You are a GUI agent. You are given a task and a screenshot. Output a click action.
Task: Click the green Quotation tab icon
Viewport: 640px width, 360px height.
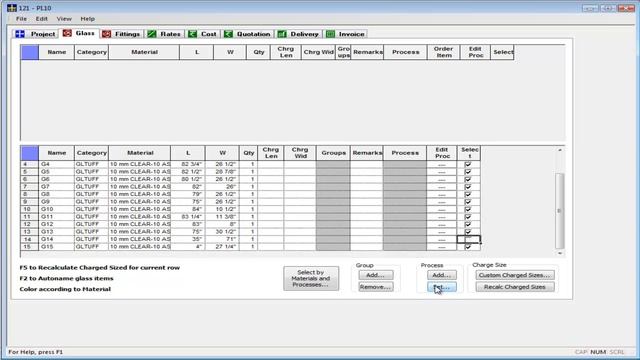coord(228,34)
